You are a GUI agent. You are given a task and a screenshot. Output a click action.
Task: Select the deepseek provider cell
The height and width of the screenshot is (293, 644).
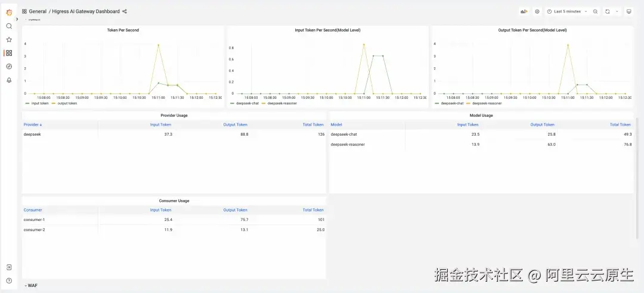coord(60,134)
